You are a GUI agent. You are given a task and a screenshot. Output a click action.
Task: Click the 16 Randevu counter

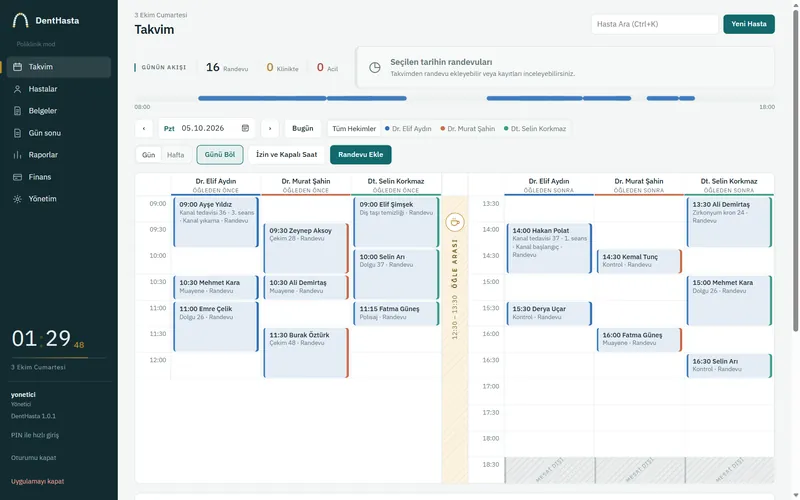tap(227, 67)
